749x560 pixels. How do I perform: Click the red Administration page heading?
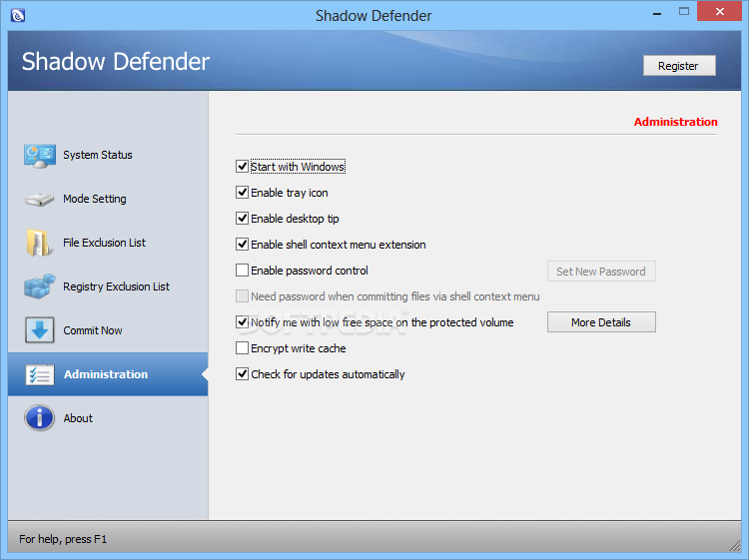(675, 122)
